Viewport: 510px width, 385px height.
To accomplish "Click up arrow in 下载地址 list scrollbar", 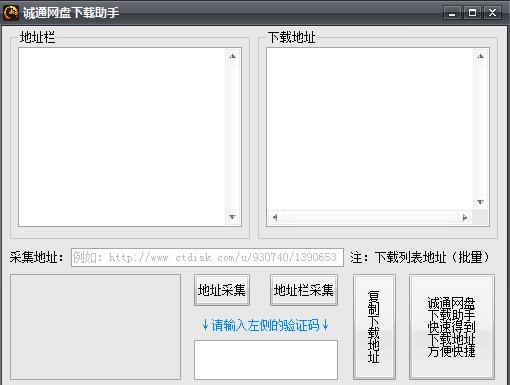I will click(x=480, y=56).
